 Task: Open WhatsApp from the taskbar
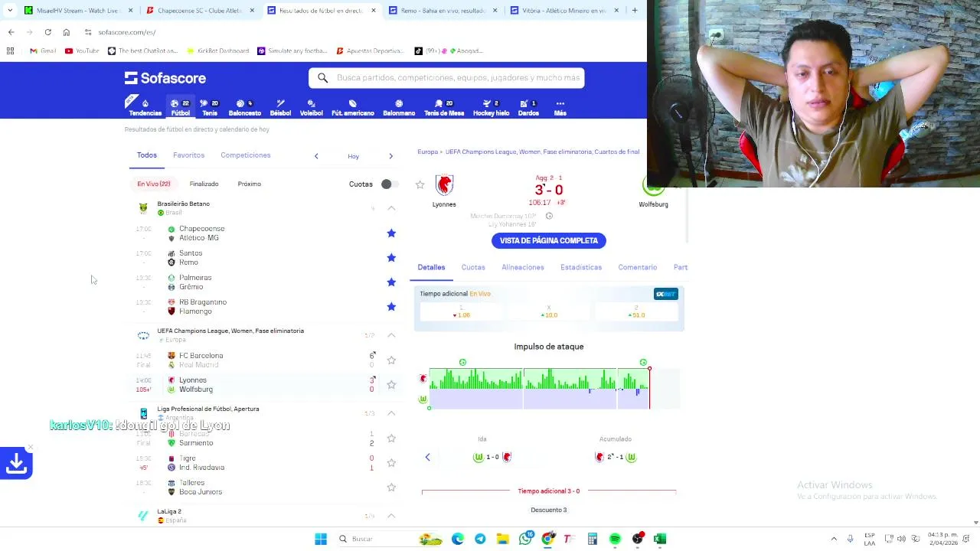(x=525, y=539)
